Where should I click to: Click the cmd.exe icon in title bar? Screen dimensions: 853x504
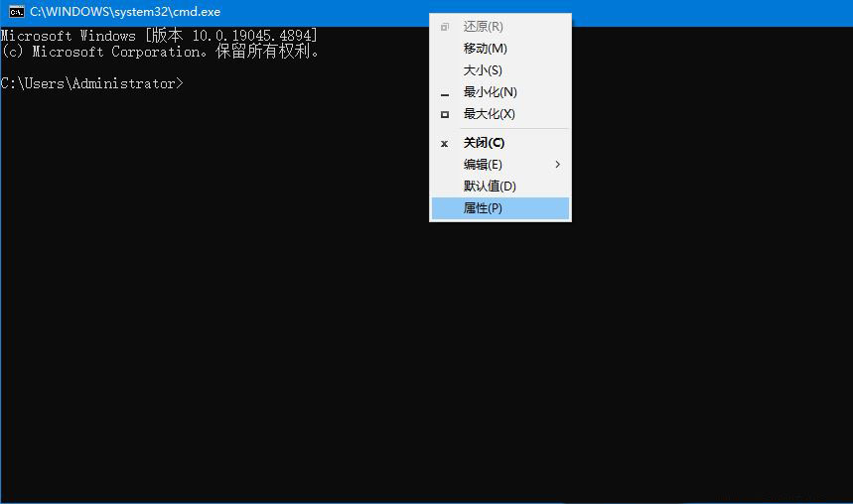tap(16, 12)
